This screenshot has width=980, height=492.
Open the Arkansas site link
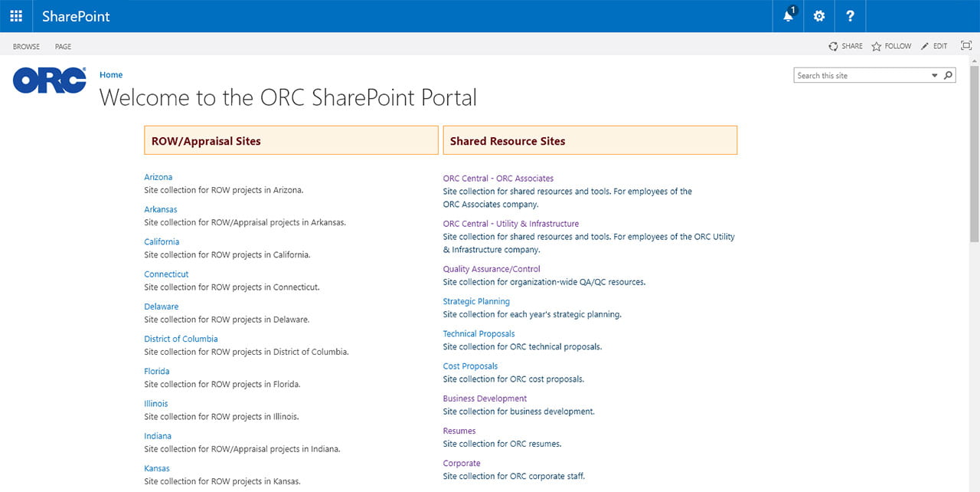coord(161,209)
